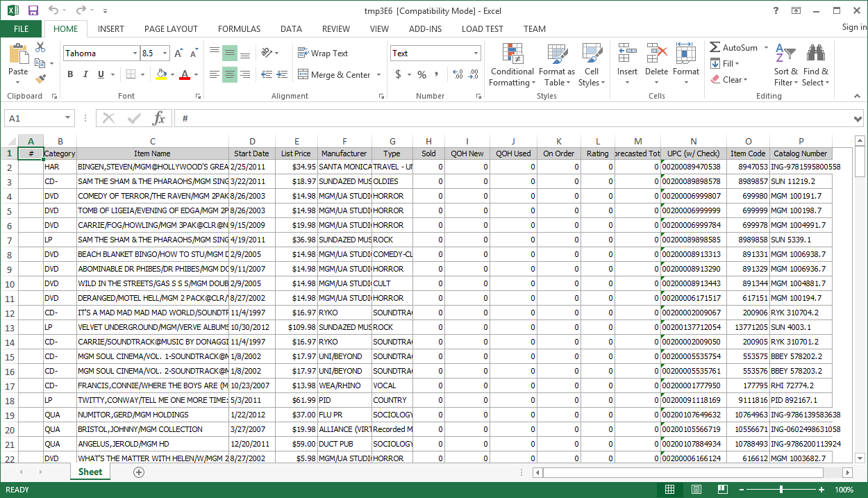Image resolution: width=868 pixels, height=498 pixels.
Task: Toggle Align Left
Action: [215, 74]
